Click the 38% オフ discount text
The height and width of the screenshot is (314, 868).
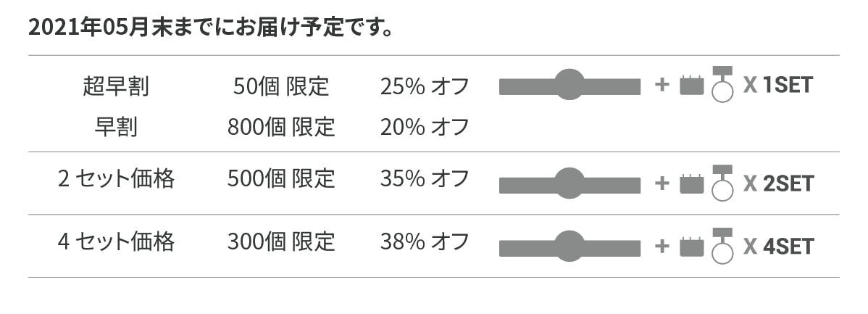click(x=425, y=241)
